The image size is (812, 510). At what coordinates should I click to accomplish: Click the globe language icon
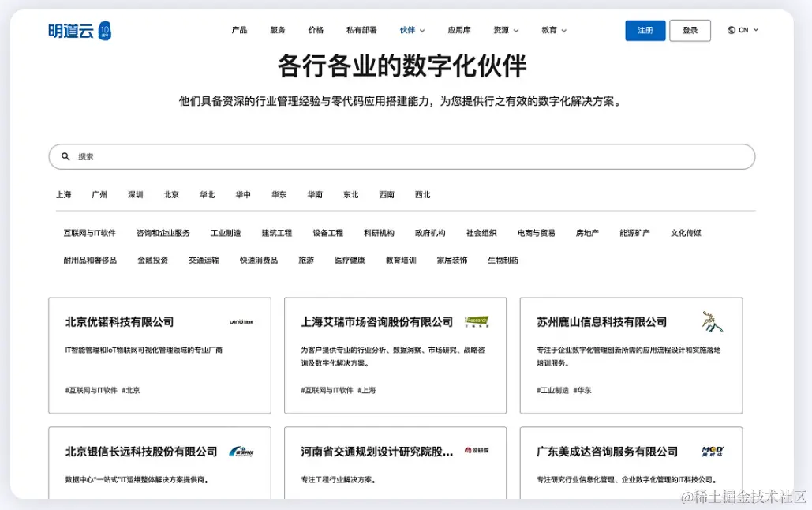tap(732, 30)
